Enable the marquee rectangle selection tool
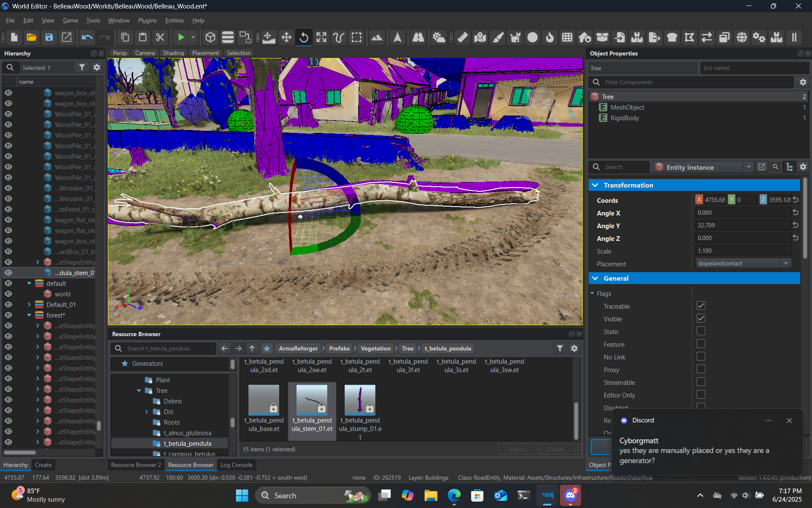This screenshot has width=812, height=508. [357, 37]
